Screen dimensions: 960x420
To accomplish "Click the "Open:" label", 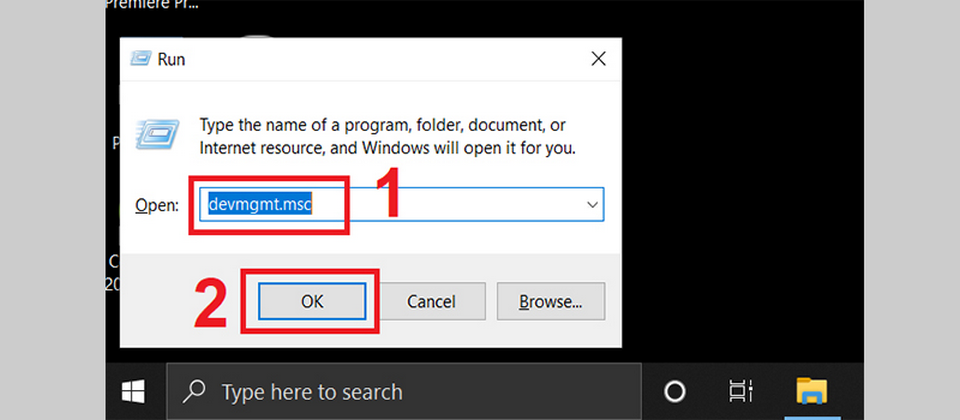I will pos(156,205).
